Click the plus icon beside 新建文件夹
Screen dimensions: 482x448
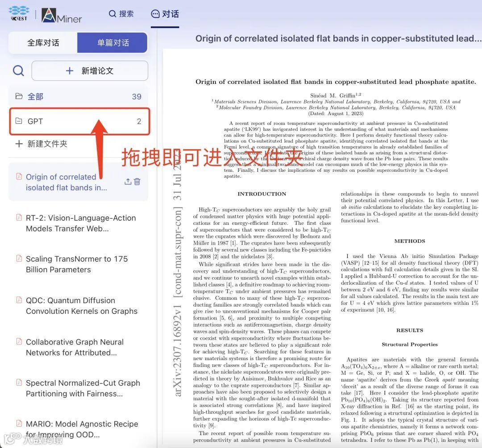pyautogui.click(x=19, y=144)
